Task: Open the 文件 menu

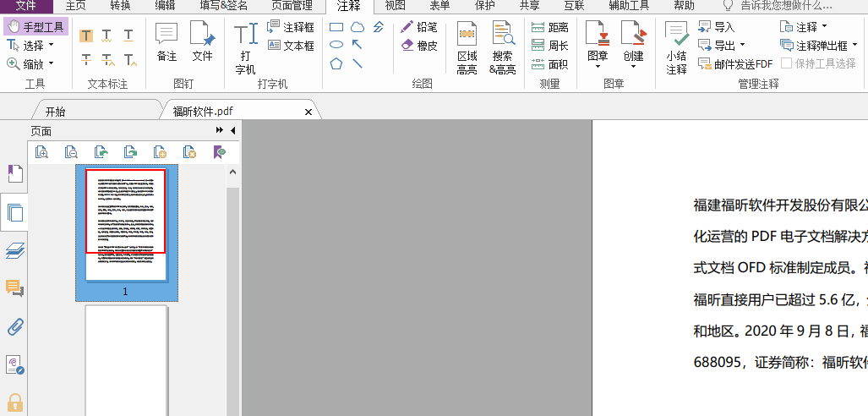Action: [26, 6]
